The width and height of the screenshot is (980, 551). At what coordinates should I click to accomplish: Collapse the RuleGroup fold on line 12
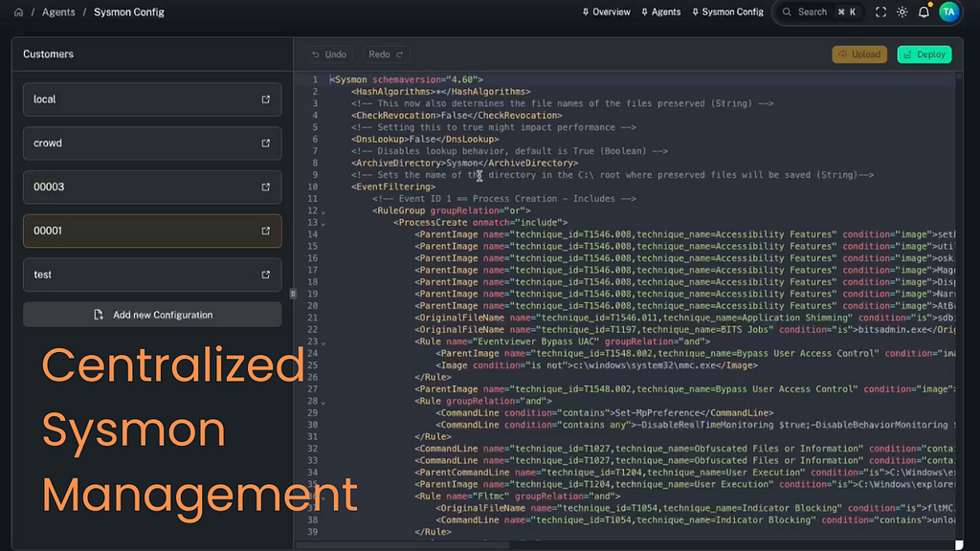point(323,211)
